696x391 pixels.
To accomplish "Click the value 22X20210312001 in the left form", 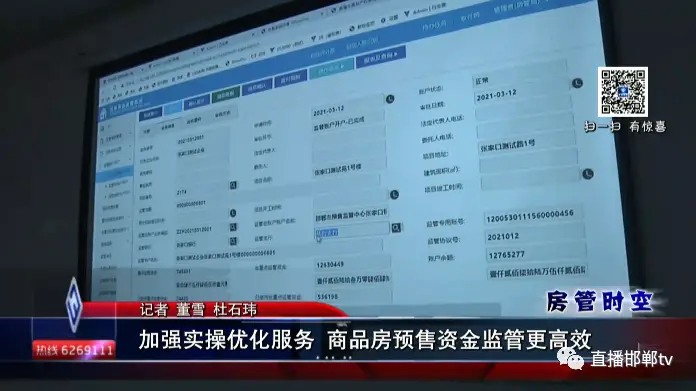I will pyautogui.click(x=194, y=230).
